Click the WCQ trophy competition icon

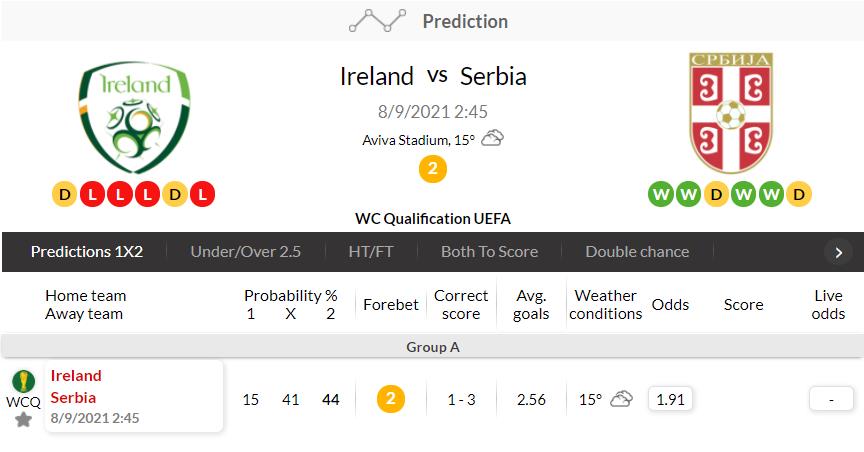click(x=23, y=381)
